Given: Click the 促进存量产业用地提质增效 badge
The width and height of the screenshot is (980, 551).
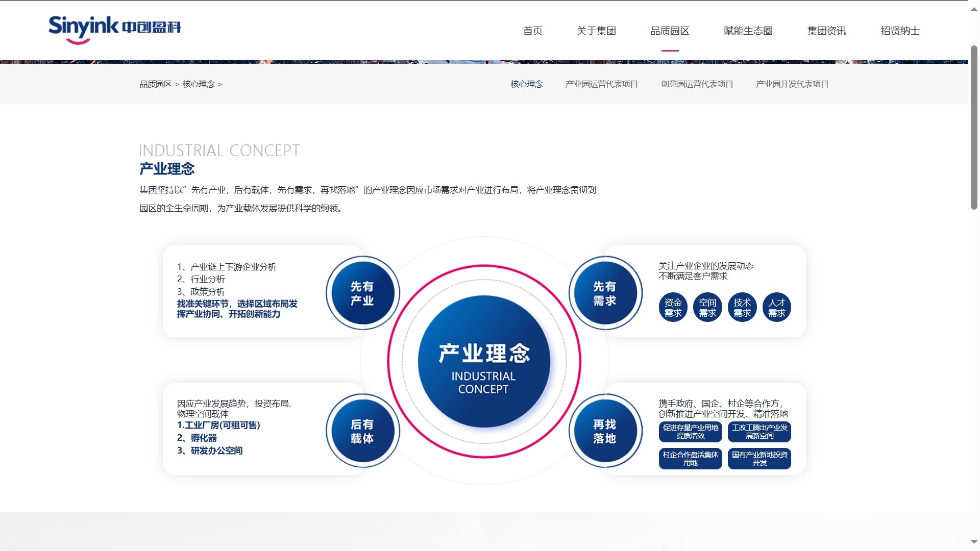Looking at the screenshot, I should tap(691, 432).
